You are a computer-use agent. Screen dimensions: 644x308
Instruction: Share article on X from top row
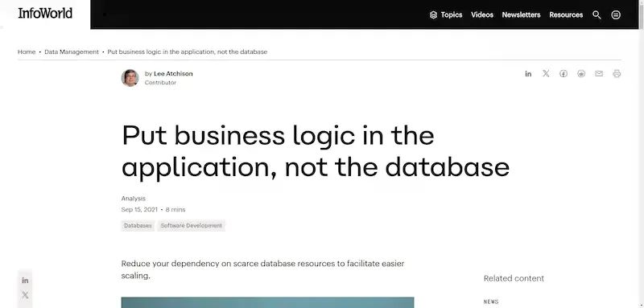point(546,73)
